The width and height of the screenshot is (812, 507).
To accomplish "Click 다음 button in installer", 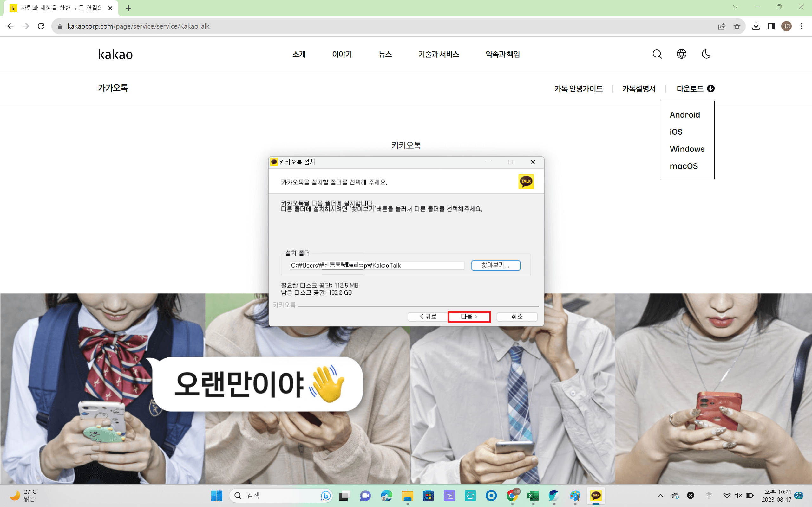I will (x=469, y=317).
